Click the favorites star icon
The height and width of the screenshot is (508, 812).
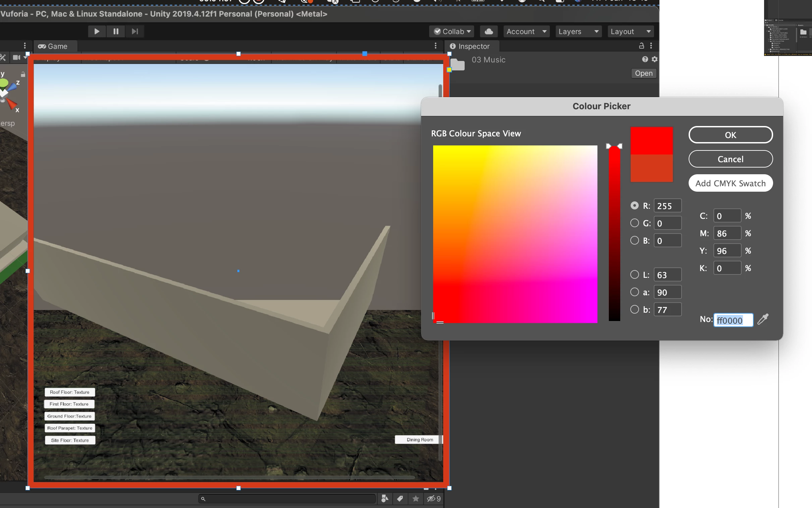click(x=416, y=499)
